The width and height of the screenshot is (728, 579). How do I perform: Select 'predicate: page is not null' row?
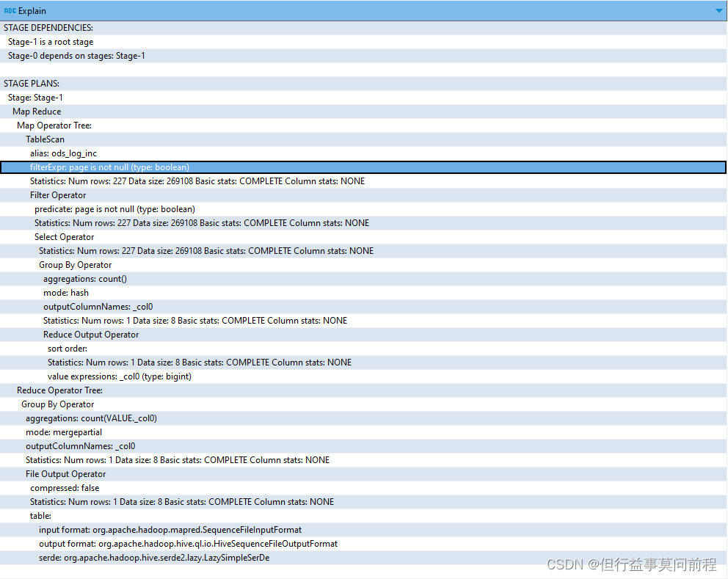pyautogui.click(x=363, y=209)
